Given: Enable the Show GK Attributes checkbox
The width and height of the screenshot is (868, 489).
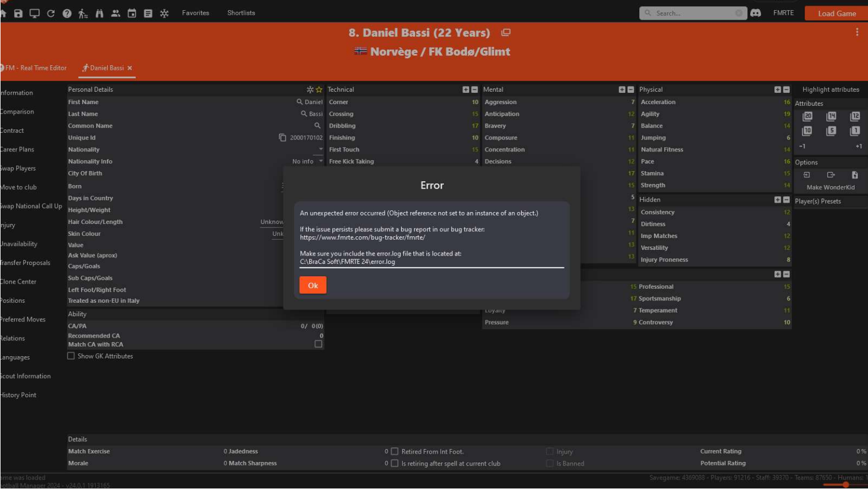Looking at the screenshot, I should tap(72, 356).
